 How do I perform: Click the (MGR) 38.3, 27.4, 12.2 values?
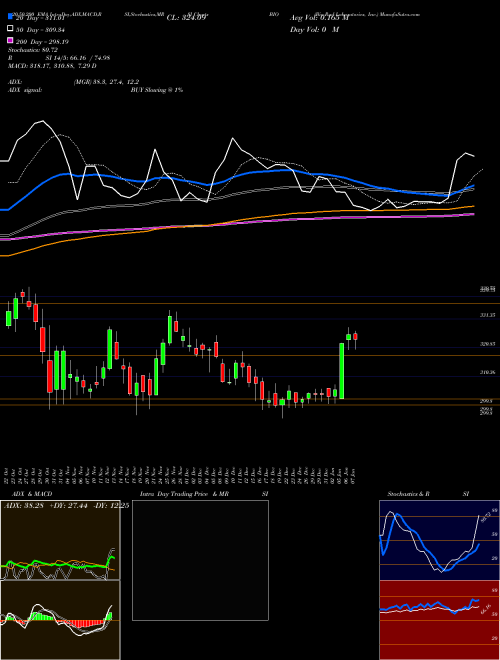click(106, 82)
